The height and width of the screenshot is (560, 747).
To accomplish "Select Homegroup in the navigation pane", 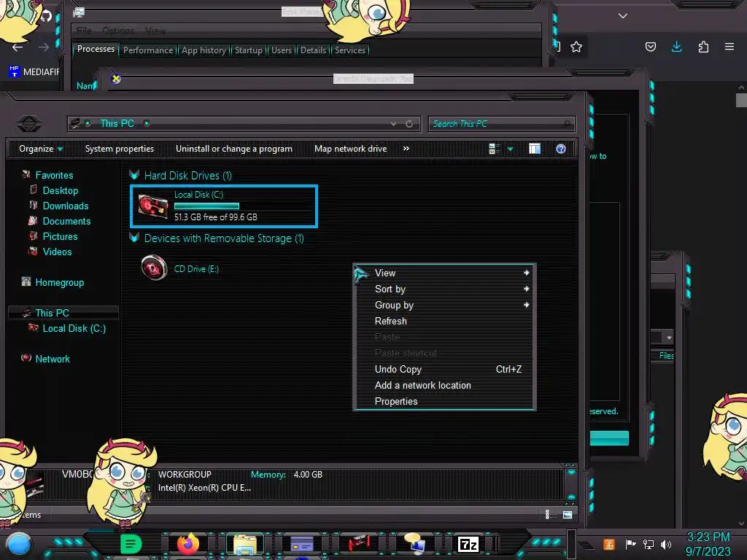I will point(60,282).
